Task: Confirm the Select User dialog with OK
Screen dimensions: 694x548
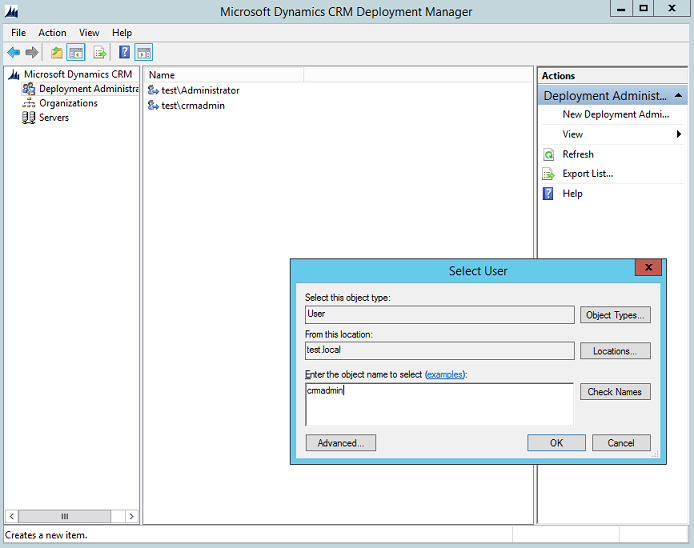Action: [556, 443]
